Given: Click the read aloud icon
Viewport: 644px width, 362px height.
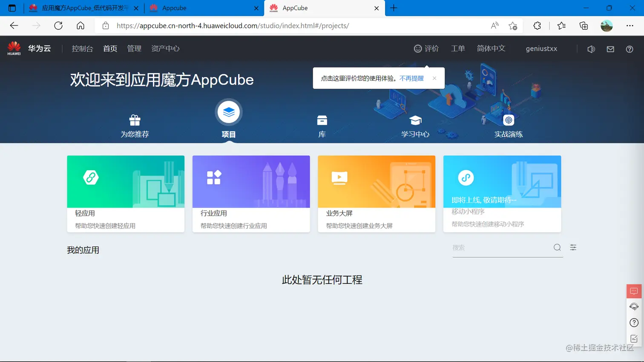Looking at the screenshot, I should (x=494, y=26).
